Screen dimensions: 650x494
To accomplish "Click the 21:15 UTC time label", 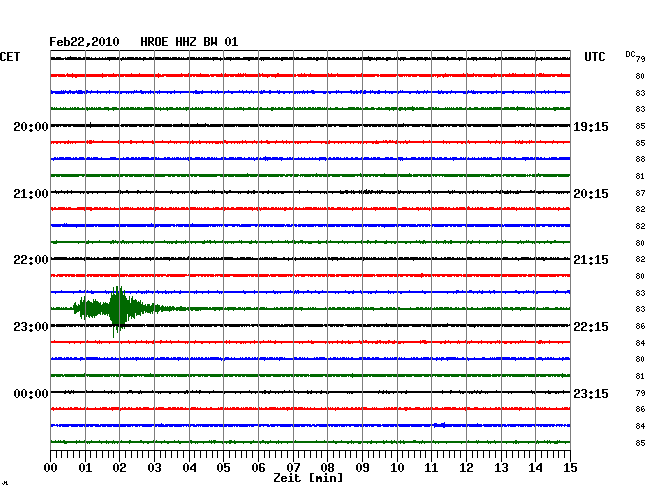I will pyautogui.click(x=591, y=260).
